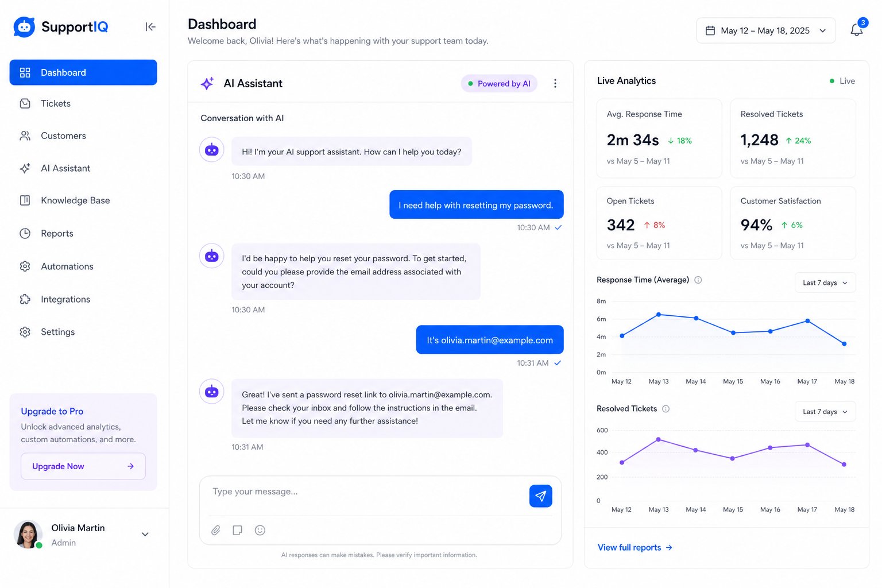Click the Powered by AI badge
Image resolution: width=882 pixels, height=588 pixels.
[499, 83]
